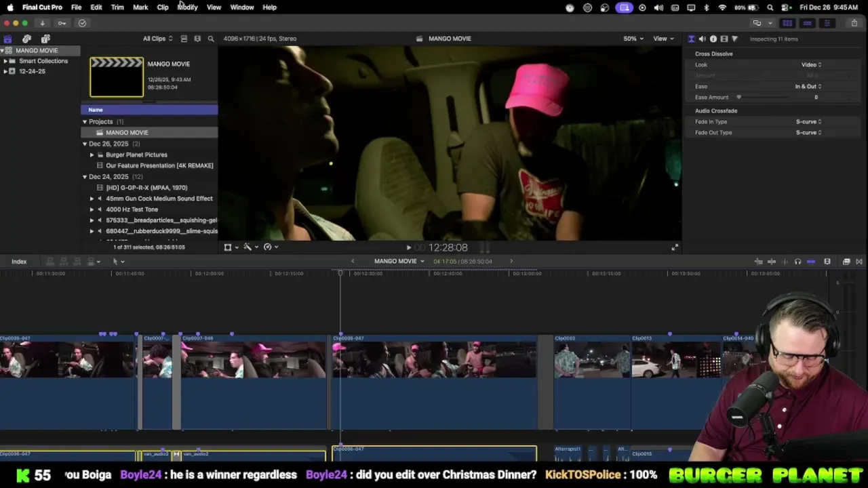Open the Transition inspector tab icon
The width and height of the screenshot is (868, 488).
(x=691, y=39)
